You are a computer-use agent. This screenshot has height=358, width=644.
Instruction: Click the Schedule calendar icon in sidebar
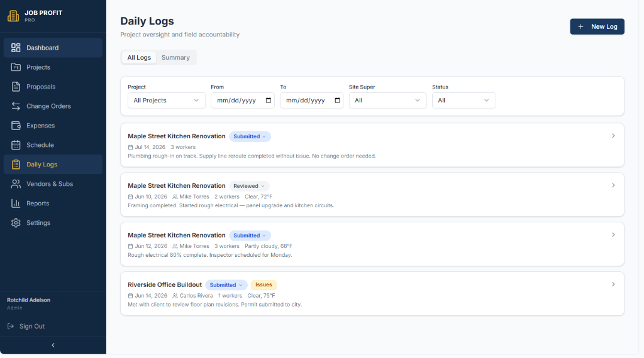16,144
